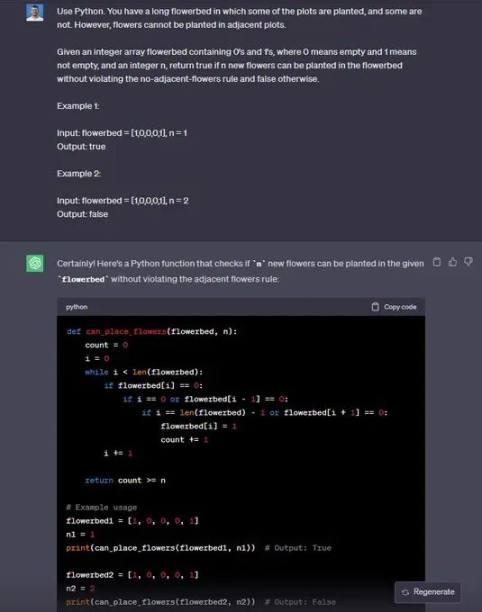The height and width of the screenshot is (612, 482).
Task: Click the 'flowerbed1 = [1, 0, 0, 0, 1]' line
Action: (x=132, y=521)
